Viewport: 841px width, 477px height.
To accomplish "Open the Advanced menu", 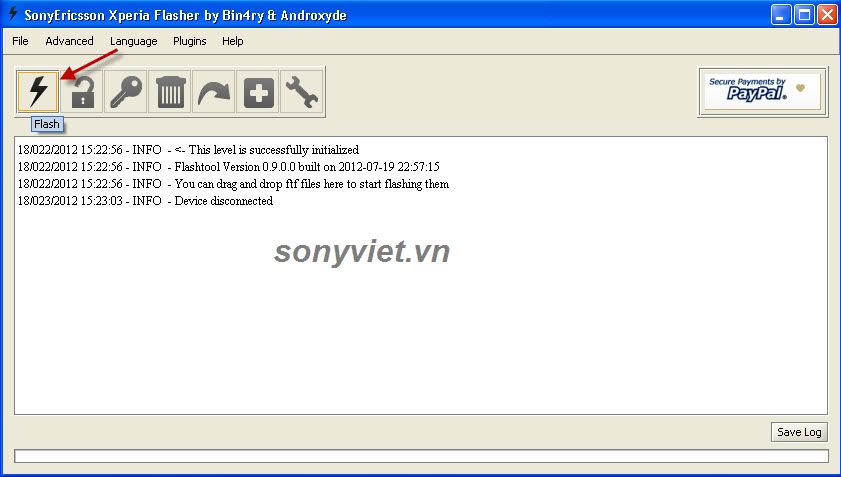I will click(x=69, y=41).
